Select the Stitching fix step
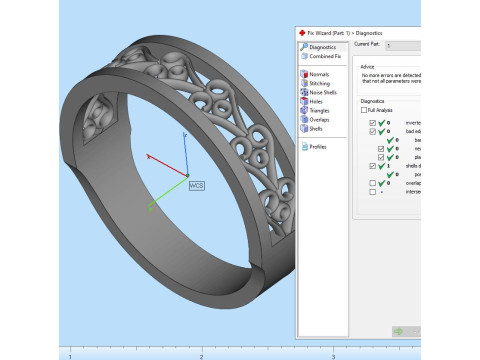The width and height of the screenshot is (480, 360). [315, 83]
